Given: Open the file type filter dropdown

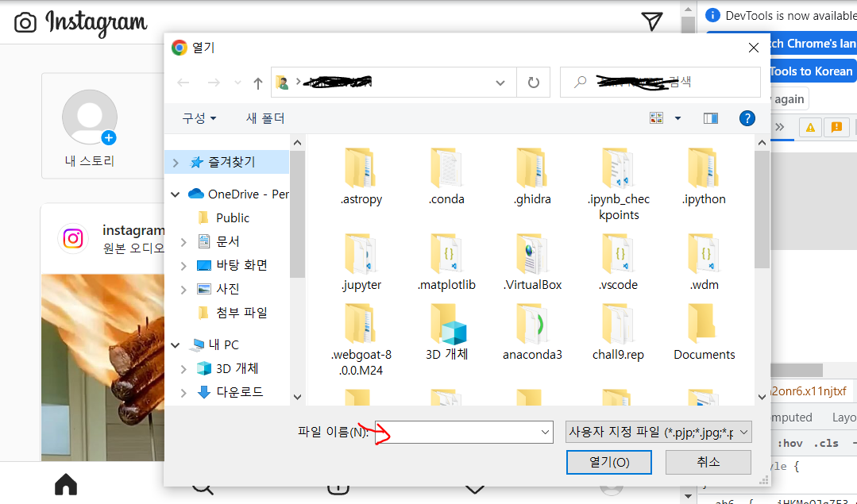Looking at the screenshot, I should (743, 432).
